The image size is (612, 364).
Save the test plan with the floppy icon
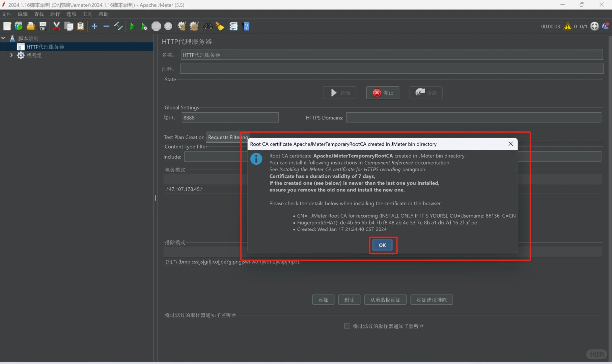click(x=43, y=26)
